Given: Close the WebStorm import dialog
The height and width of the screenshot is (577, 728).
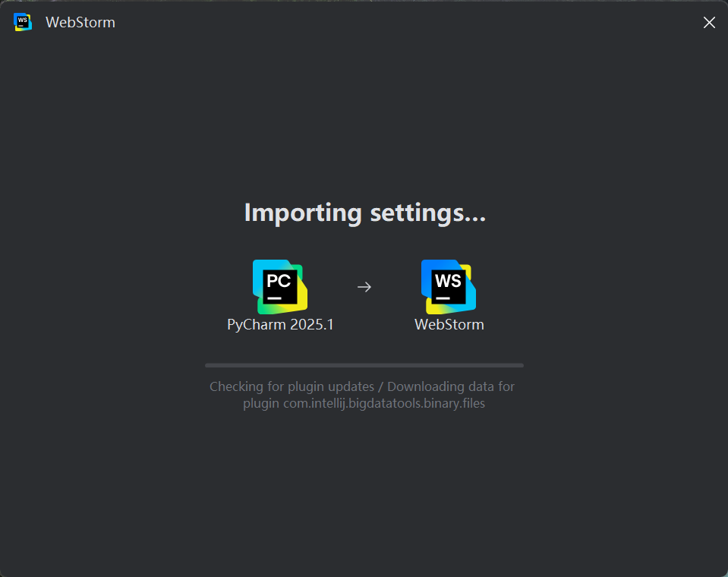Looking at the screenshot, I should coord(709,22).
